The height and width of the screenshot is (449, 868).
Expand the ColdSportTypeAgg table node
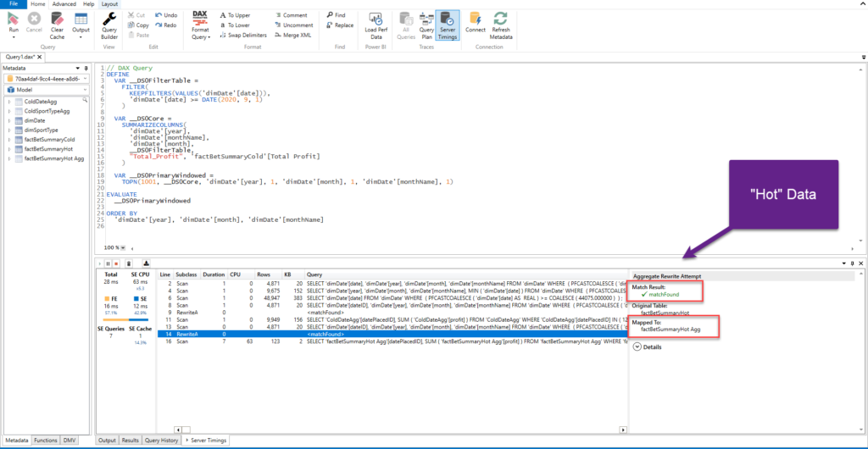point(8,111)
